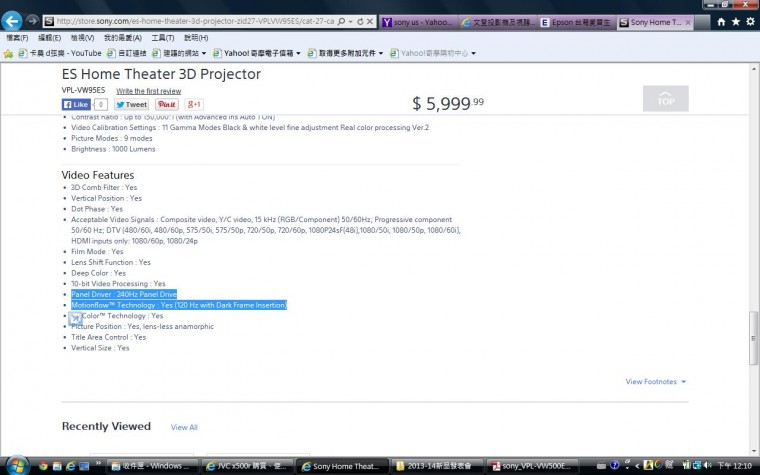Screen dimensions: 760x475
Task: Click the TOP scroll-to-top button
Action: click(665, 98)
